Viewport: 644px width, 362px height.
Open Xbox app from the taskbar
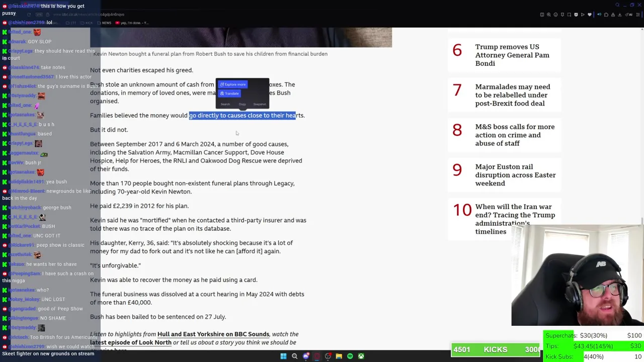361,356
